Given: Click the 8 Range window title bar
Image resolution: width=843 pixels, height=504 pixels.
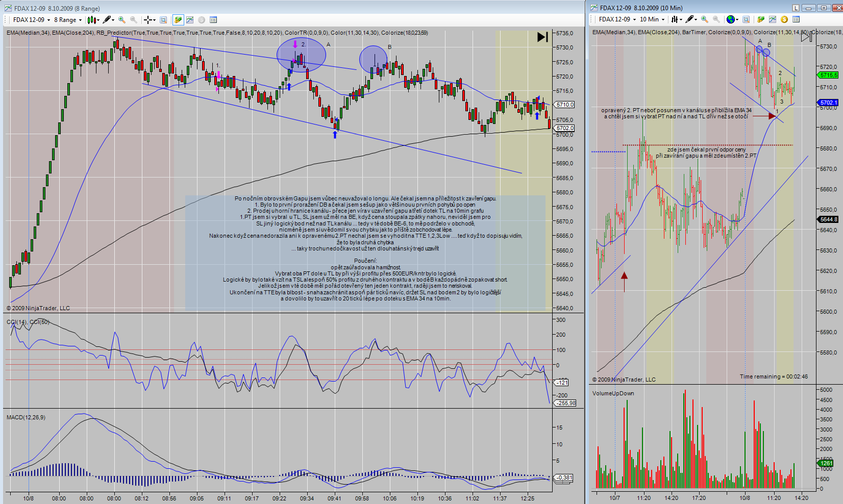Looking at the screenshot, I should 293,8.
